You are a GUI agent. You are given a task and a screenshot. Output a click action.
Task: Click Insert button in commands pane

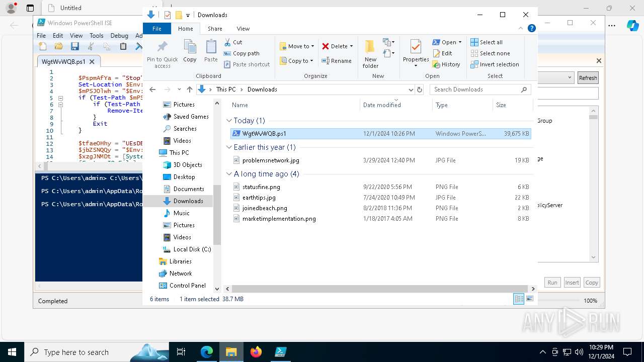click(572, 283)
